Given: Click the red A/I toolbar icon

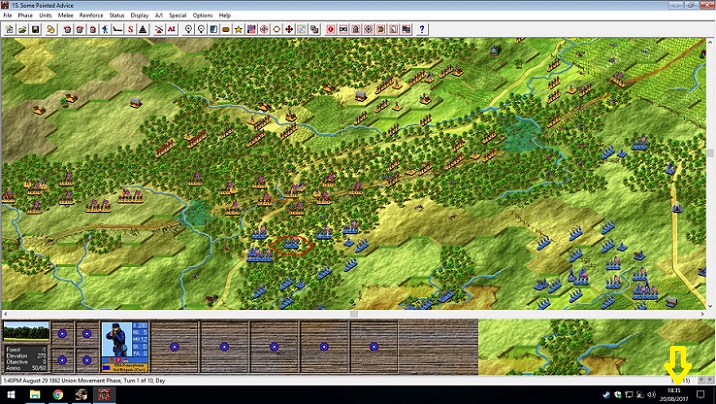Looking at the screenshot, I should (172, 30).
